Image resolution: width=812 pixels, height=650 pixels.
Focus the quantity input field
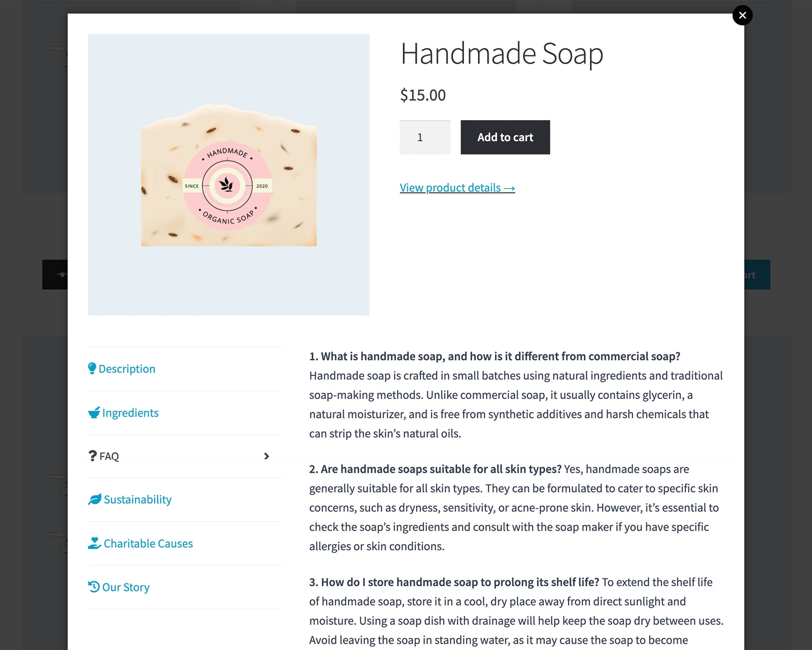coord(425,137)
